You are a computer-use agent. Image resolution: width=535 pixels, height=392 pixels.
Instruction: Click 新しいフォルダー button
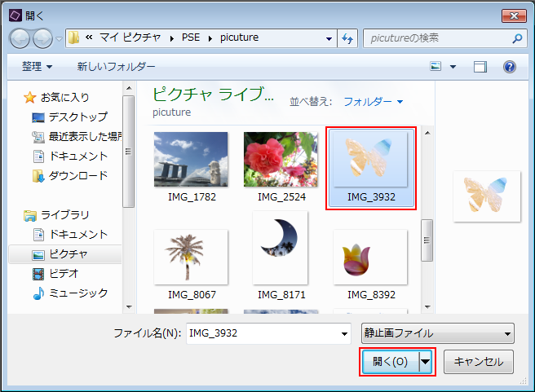pyautogui.click(x=116, y=67)
